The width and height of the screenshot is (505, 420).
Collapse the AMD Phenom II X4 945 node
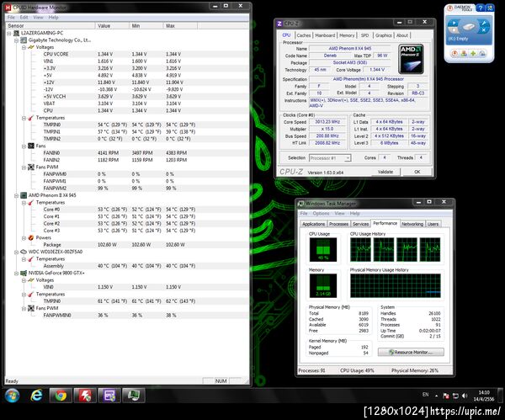coord(17,195)
